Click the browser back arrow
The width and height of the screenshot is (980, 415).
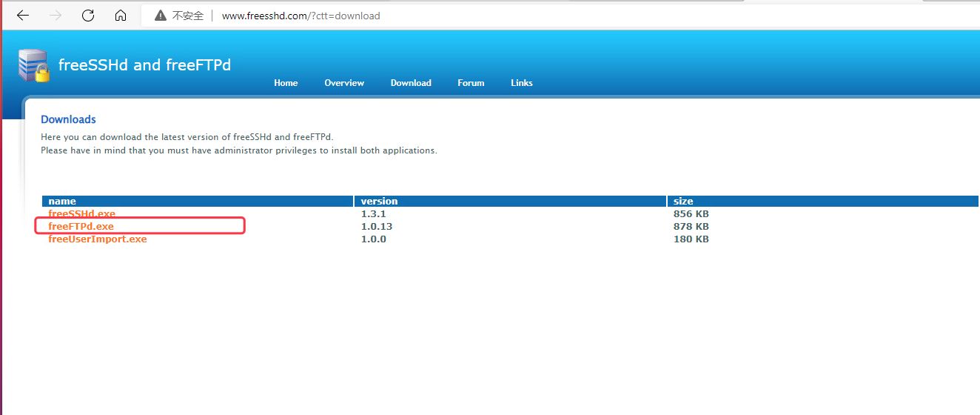(x=23, y=15)
